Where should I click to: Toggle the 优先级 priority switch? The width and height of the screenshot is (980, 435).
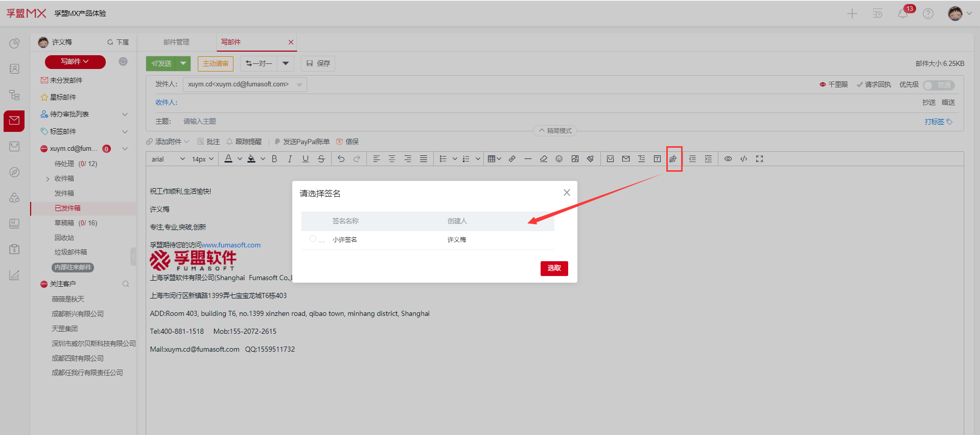pyautogui.click(x=938, y=85)
